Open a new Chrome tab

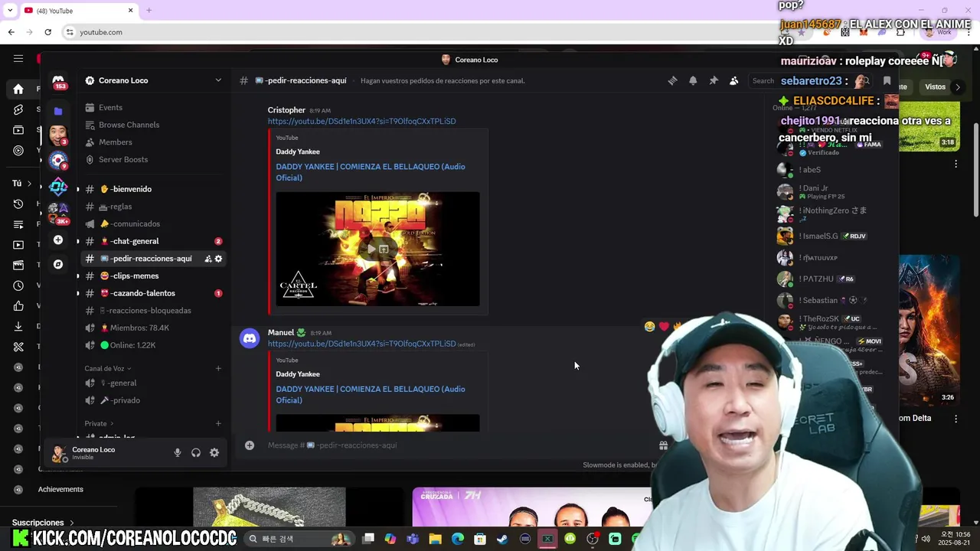149,11
